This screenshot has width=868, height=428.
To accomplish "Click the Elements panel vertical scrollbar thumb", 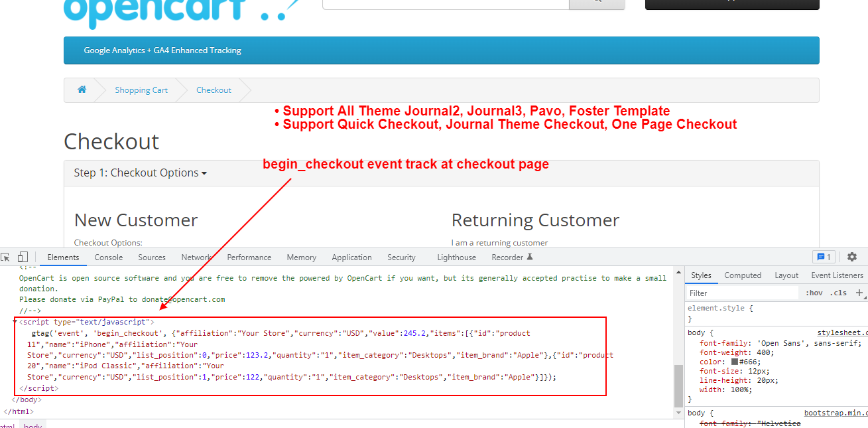I will [x=678, y=385].
